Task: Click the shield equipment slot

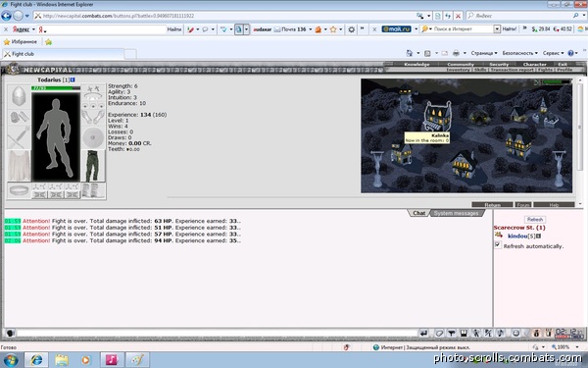Action: point(93,137)
